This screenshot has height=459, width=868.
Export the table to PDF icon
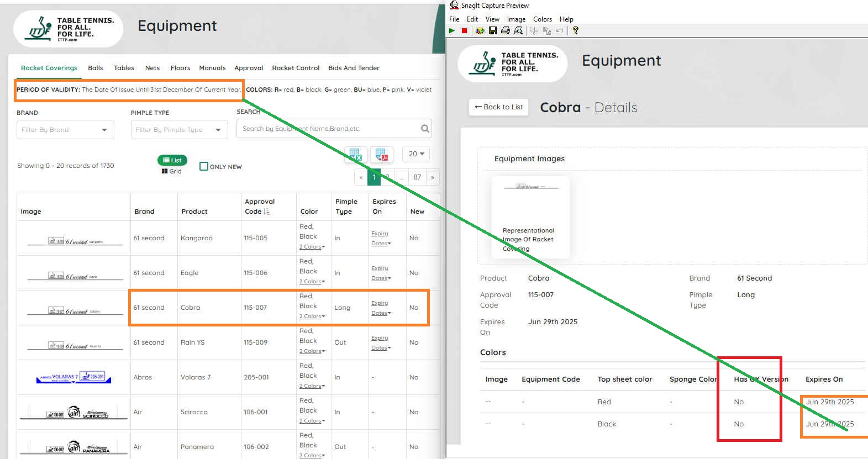click(x=381, y=155)
